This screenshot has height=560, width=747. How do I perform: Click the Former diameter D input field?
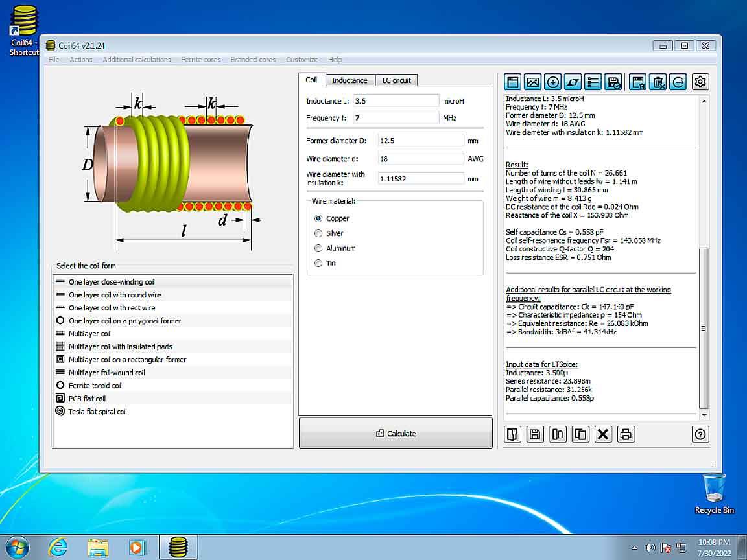[421, 141]
